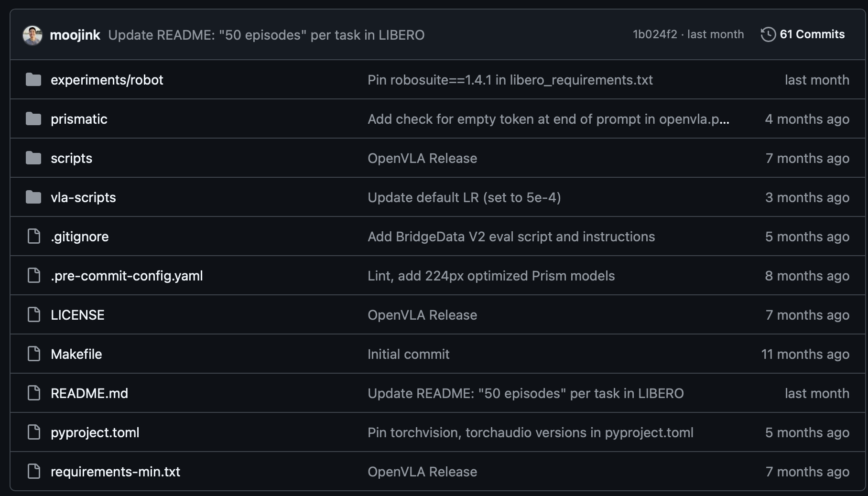Click the LICENSE file icon

pos(34,315)
